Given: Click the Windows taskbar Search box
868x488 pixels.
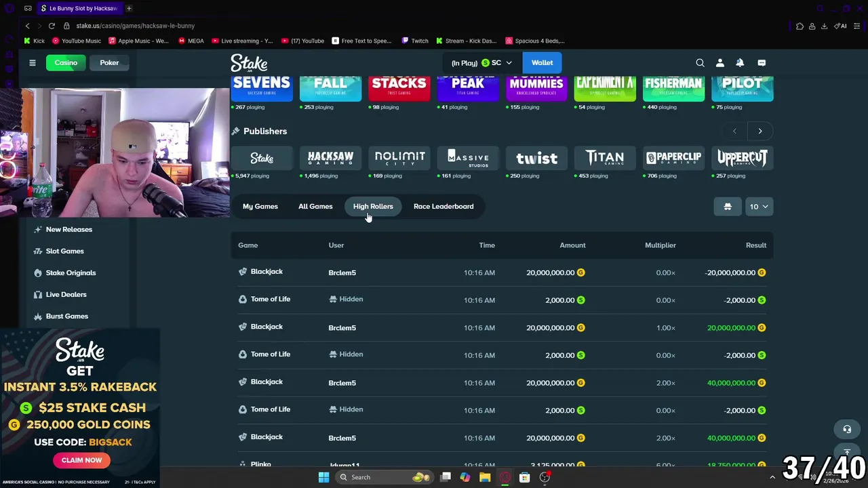Looking at the screenshot, I should [384, 477].
